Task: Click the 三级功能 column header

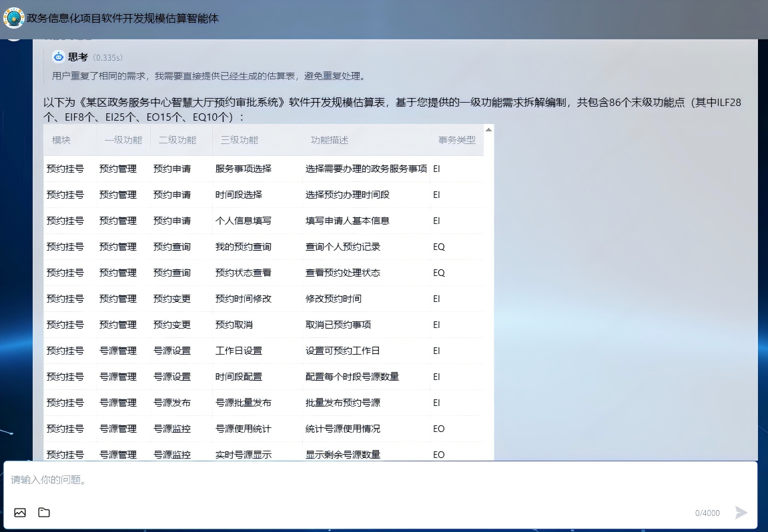Action: tap(240, 140)
